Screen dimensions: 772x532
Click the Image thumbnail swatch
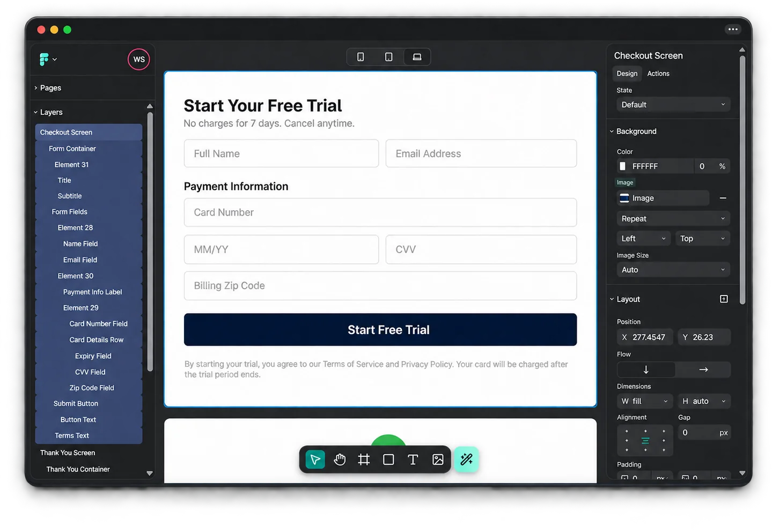point(624,198)
